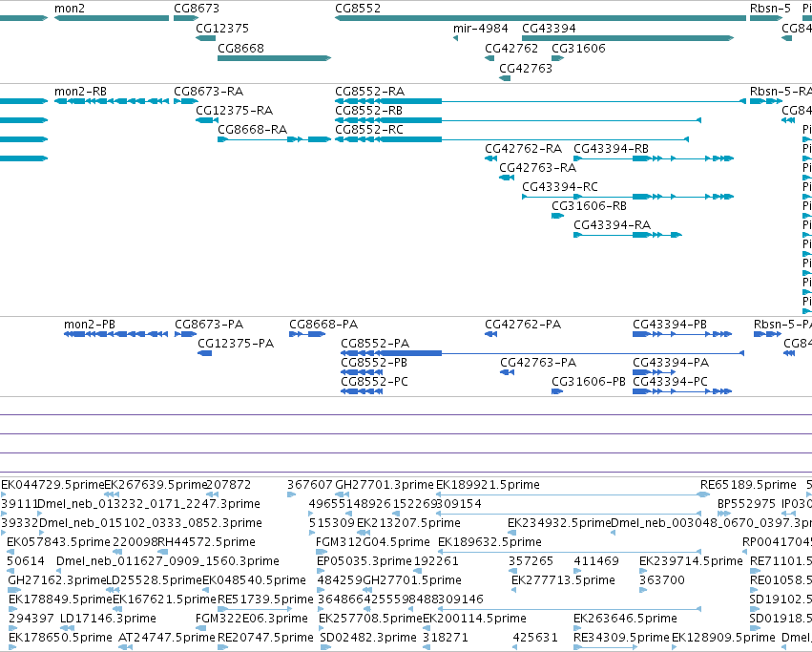Viewport: 812px width, 652px height.
Task: Click the CG42762-PA protein label
Action: point(523,325)
